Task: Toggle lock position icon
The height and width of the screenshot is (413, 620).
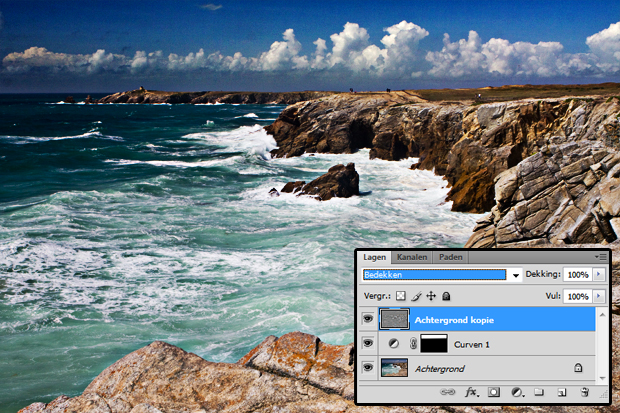Action: [431, 296]
